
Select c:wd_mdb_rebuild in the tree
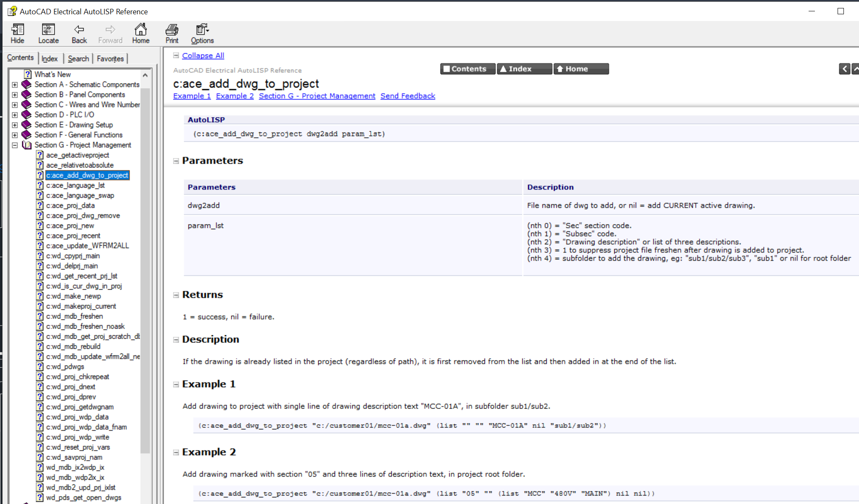73,346
